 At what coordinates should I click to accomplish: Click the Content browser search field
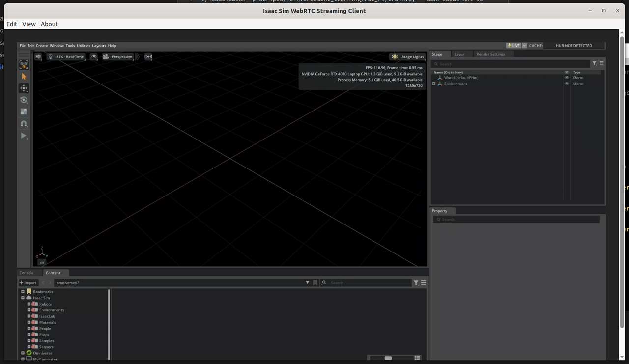pyautogui.click(x=366, y=283)
